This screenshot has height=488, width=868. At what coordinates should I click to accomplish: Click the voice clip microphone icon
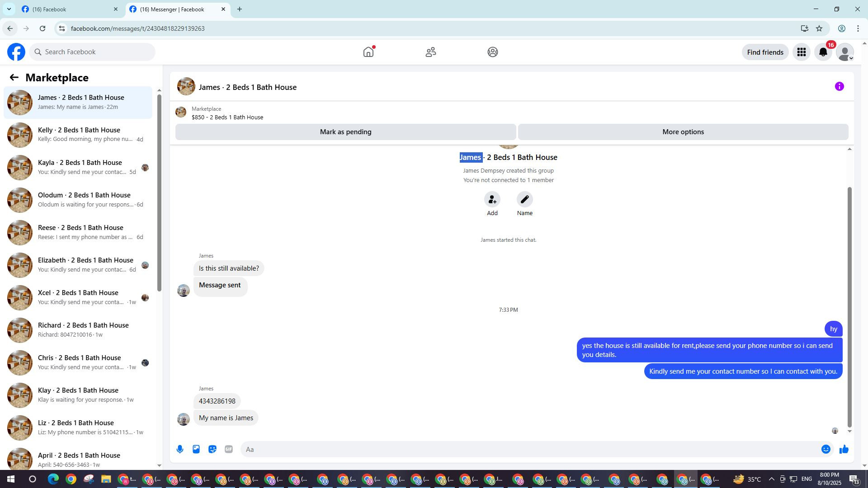click(180, 449)
